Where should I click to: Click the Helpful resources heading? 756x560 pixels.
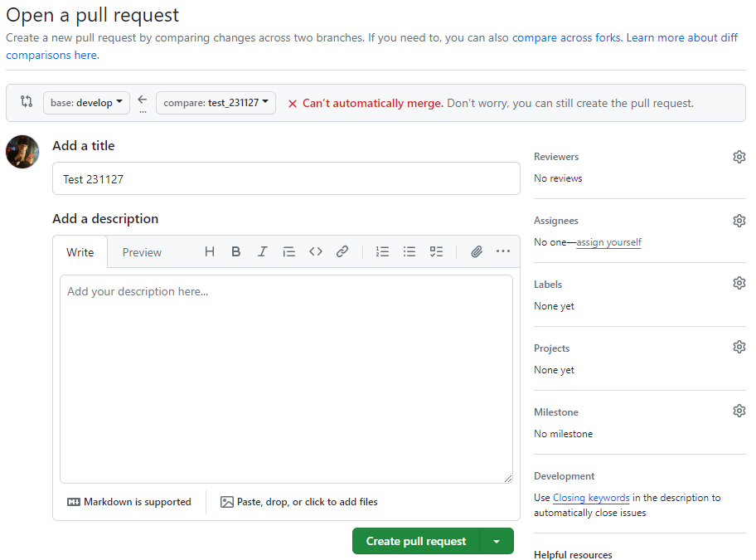(573, 555)
